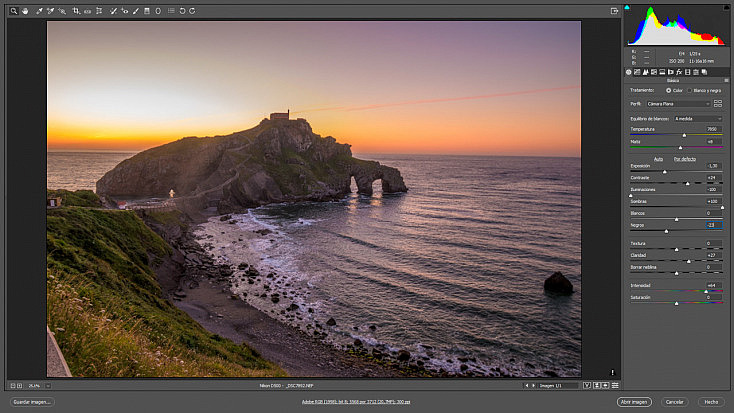Select Blanco y negro treatment

(690, 90)
